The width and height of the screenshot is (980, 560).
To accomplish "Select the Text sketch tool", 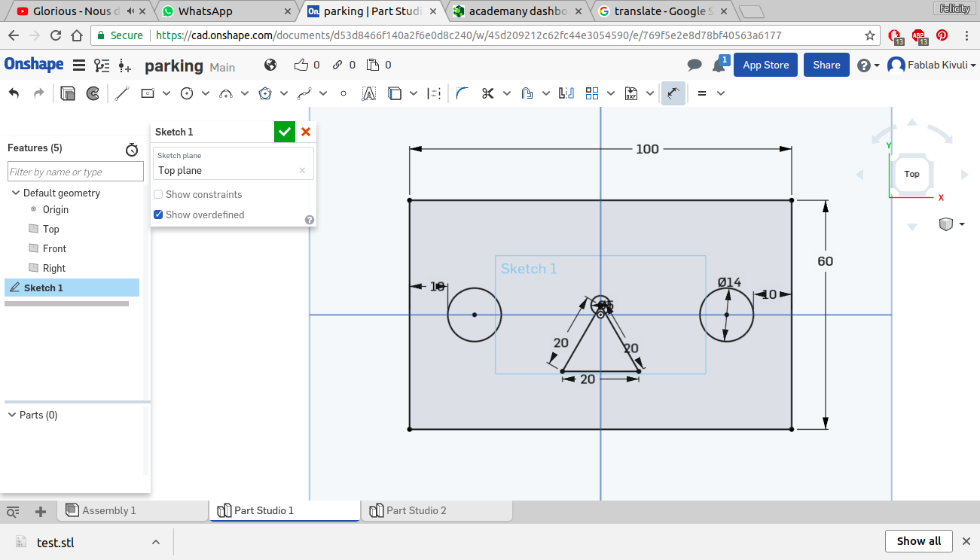I will pos(368,93).
